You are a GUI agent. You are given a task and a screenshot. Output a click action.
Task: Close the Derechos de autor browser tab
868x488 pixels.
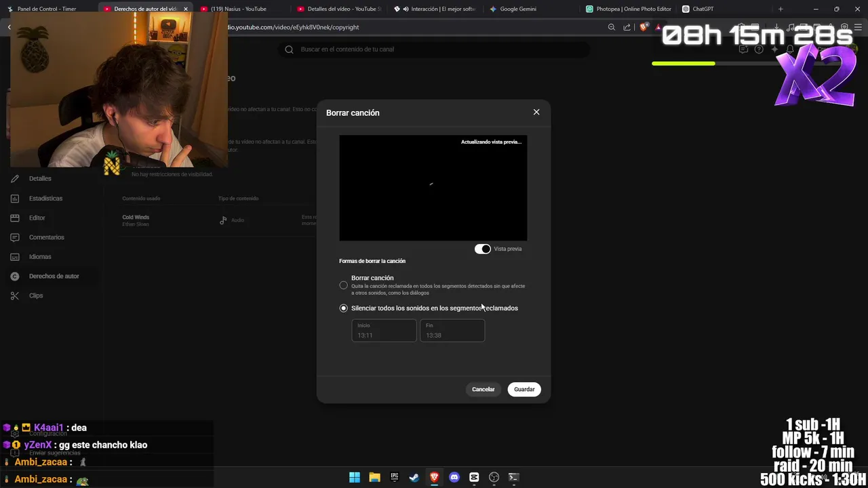tap(186, 9)
